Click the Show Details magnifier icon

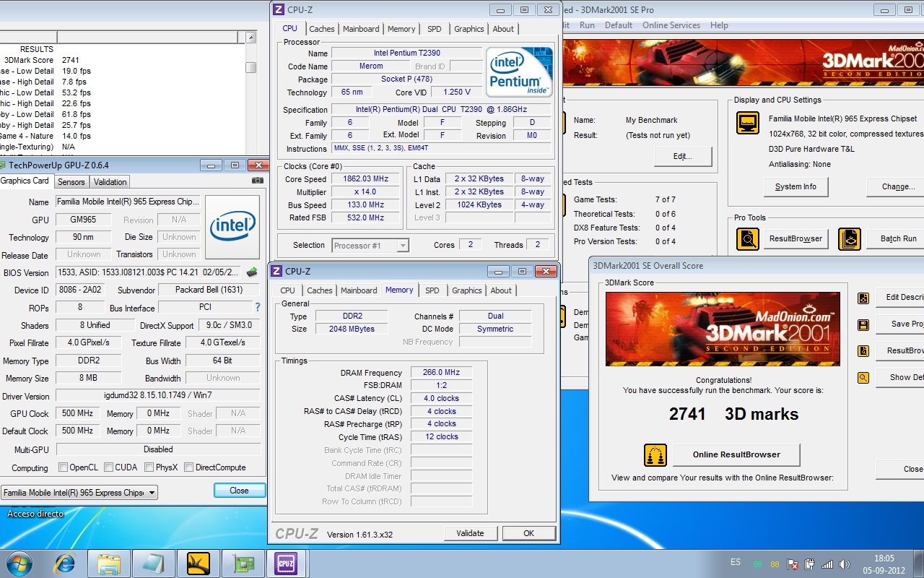pyautogui.click(x=863, y=377)
